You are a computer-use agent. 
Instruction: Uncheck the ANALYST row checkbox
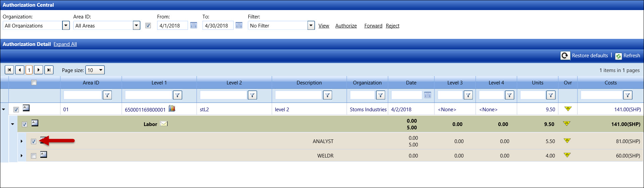coord(34,141)
